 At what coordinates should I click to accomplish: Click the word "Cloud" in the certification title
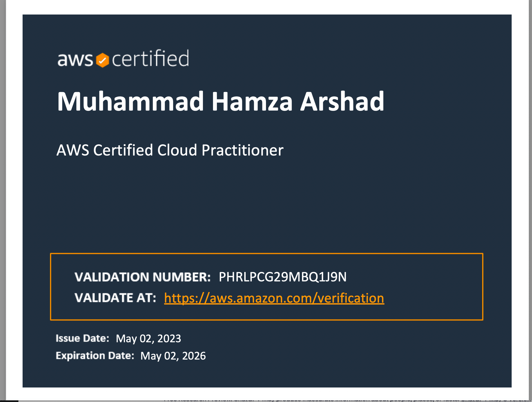click(177, 150)
